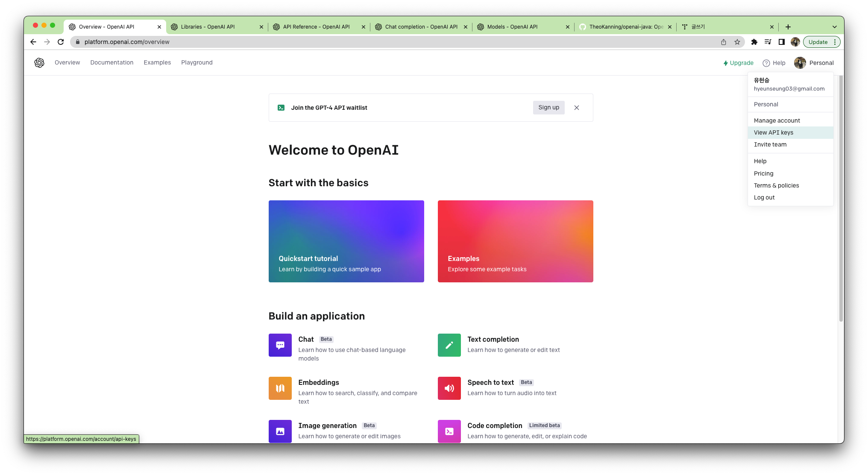The width and height of the screenshot is (868, 475).
Task: Open the browser extensions puzzle icon
Action: [x=754, y=42]
